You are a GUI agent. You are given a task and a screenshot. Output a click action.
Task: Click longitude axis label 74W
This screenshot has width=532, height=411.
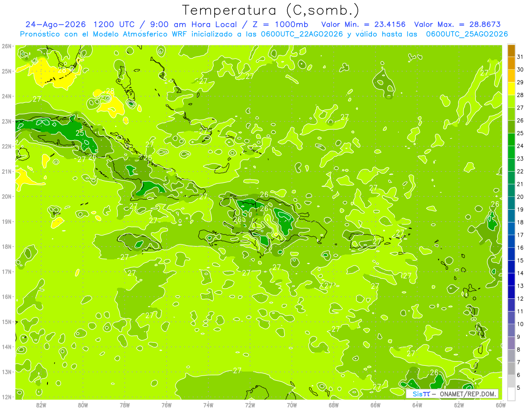point(208,405)
